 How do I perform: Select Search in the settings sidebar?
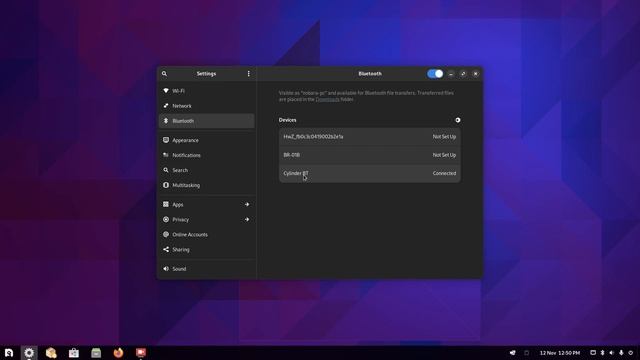[x=207, y=170]
